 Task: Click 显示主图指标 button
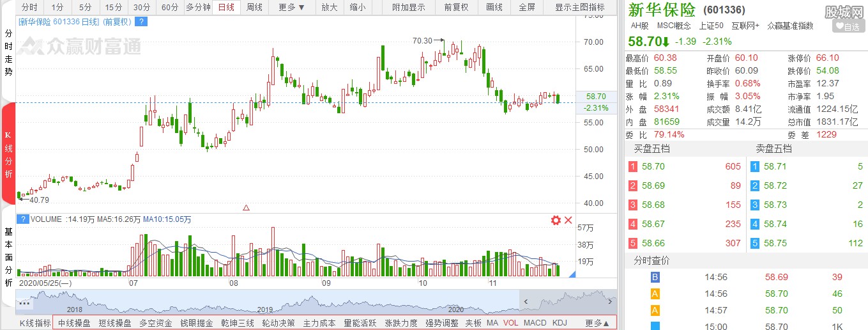(580, 8)
